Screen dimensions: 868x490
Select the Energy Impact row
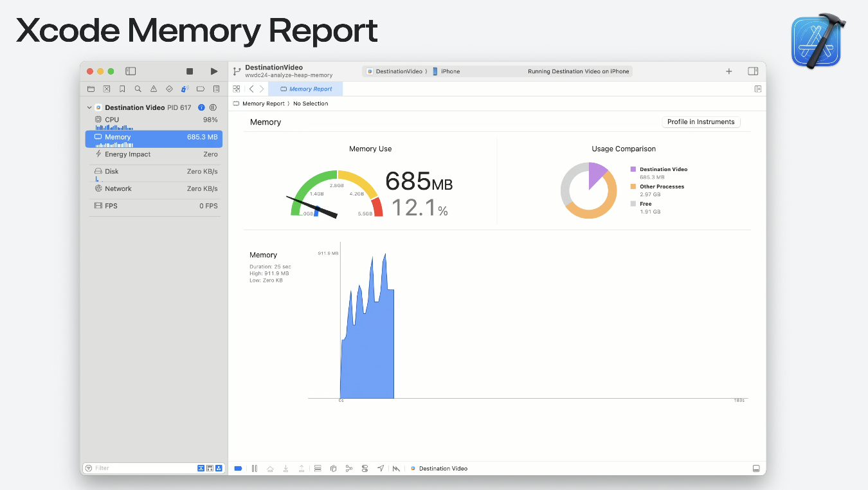pos(154,155)
